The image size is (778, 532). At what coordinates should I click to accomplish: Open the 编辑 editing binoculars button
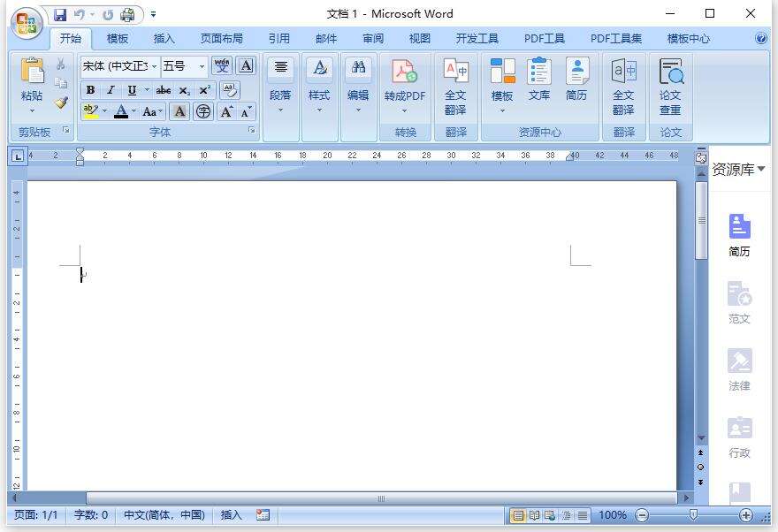pos(358,85)
